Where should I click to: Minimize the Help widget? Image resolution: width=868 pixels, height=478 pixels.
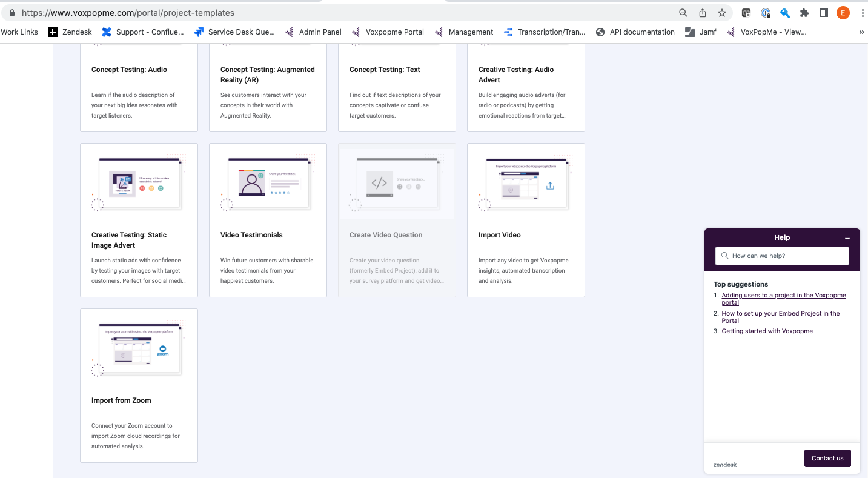click(x=847, y=238)
